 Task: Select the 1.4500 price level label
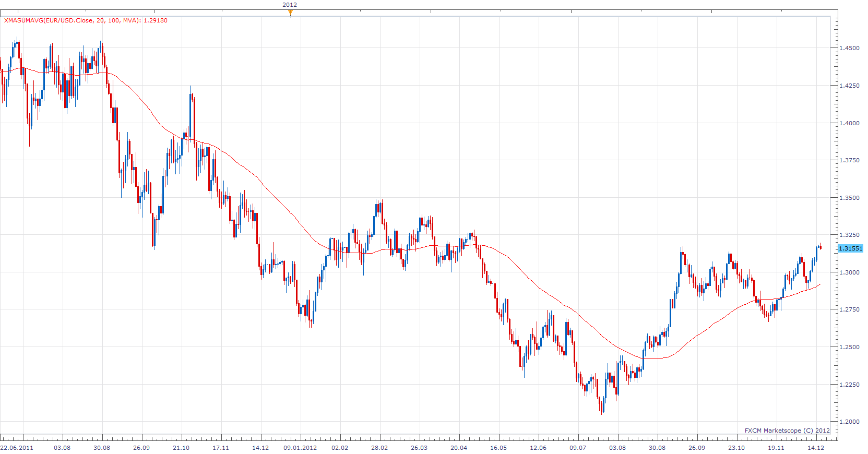(849, 48)
